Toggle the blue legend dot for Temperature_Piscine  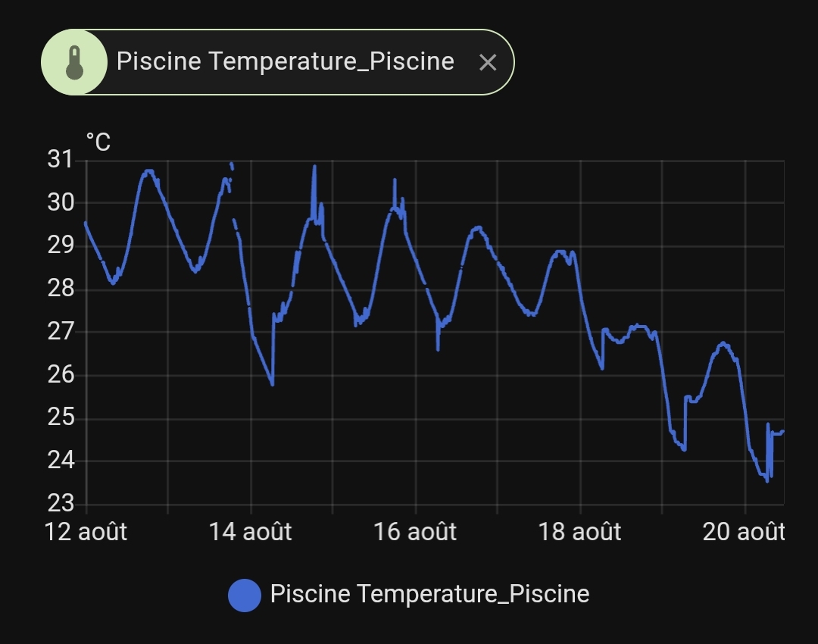(244, 595)
